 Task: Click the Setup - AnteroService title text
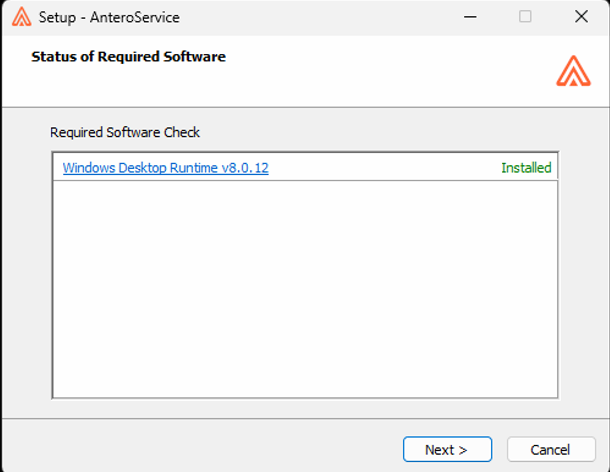pos(109,18)
